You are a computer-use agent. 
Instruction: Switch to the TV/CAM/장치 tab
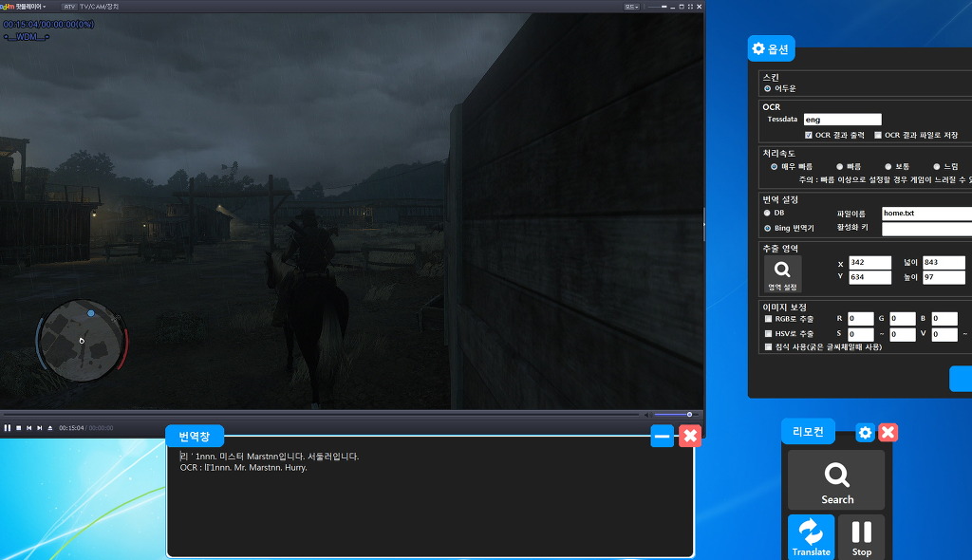coord(100,7)
